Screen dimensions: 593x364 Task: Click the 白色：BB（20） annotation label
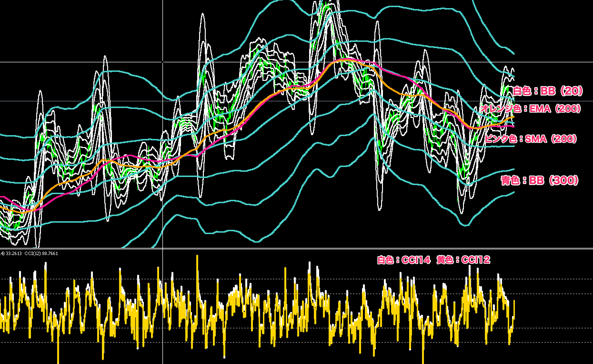[548, 91]
